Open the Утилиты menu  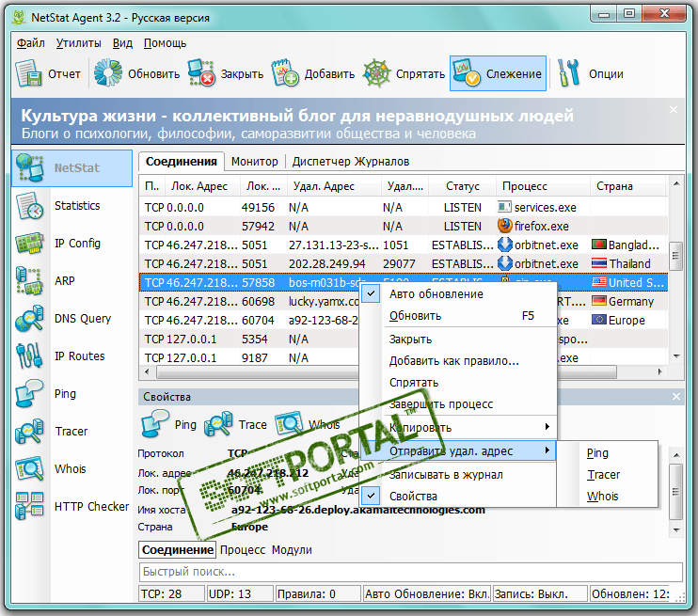coord(78,43)
